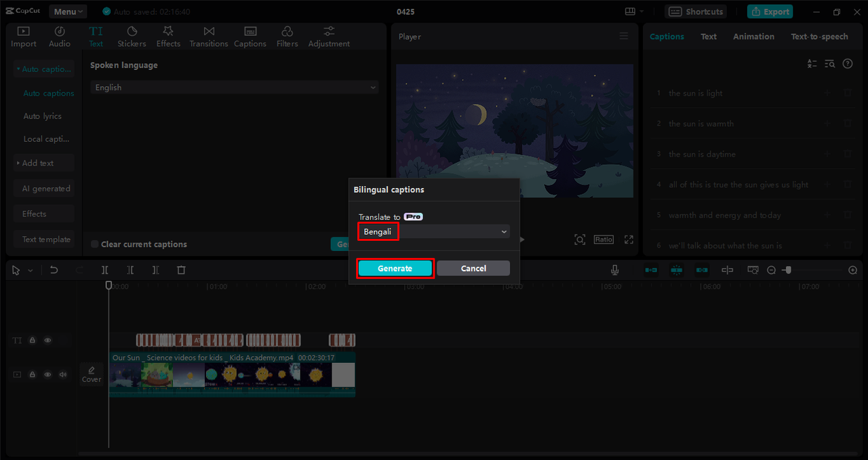
Task: Open the Spoken language English dropdown
Action: coord(235,88)
